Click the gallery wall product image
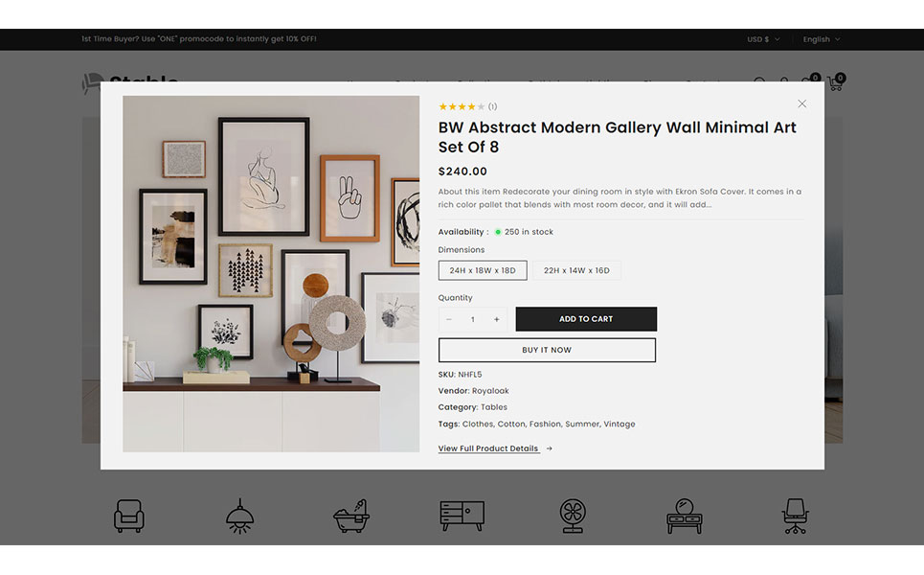Image resolution: width=924 pixels, height=575 pixels. [271, 274]
